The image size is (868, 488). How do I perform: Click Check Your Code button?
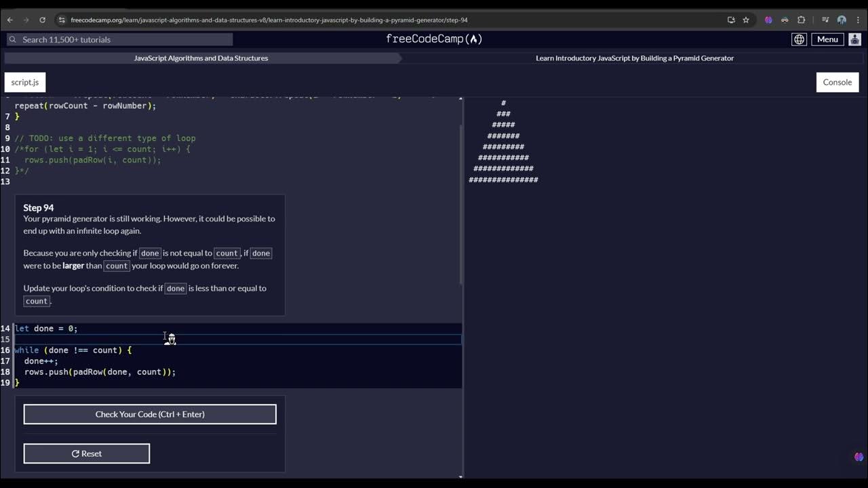click(x=150, y=414)
